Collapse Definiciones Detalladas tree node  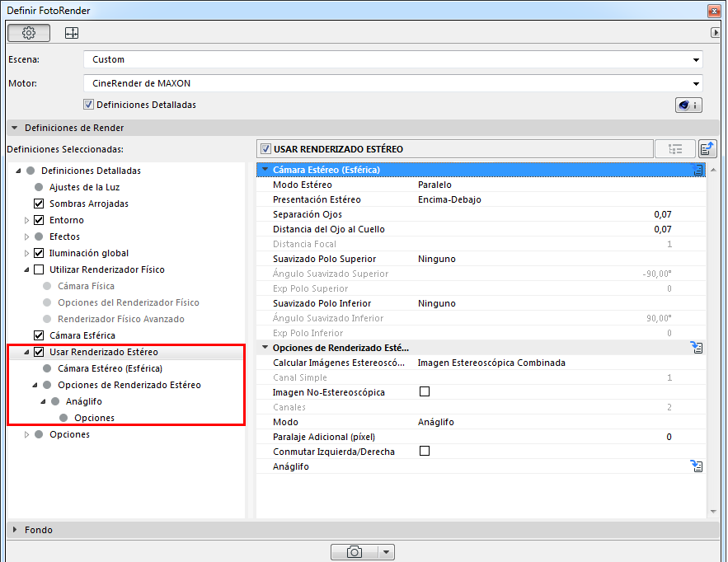18,171
